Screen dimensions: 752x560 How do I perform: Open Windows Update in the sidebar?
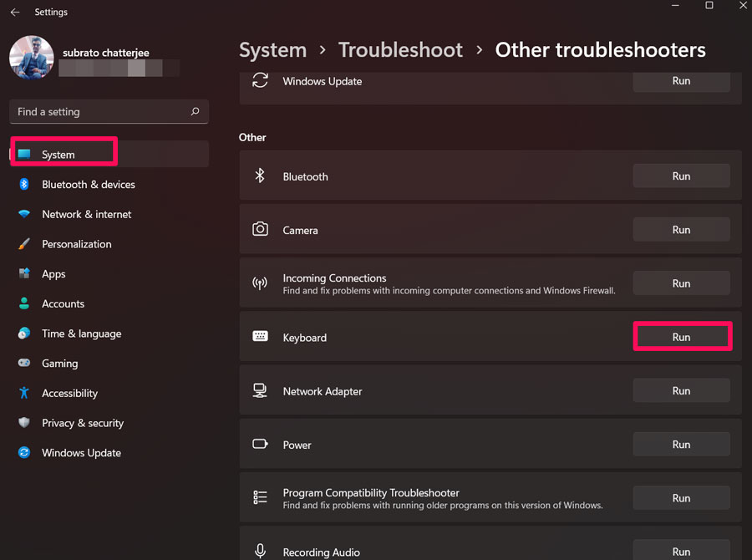[x=109, y=452]
